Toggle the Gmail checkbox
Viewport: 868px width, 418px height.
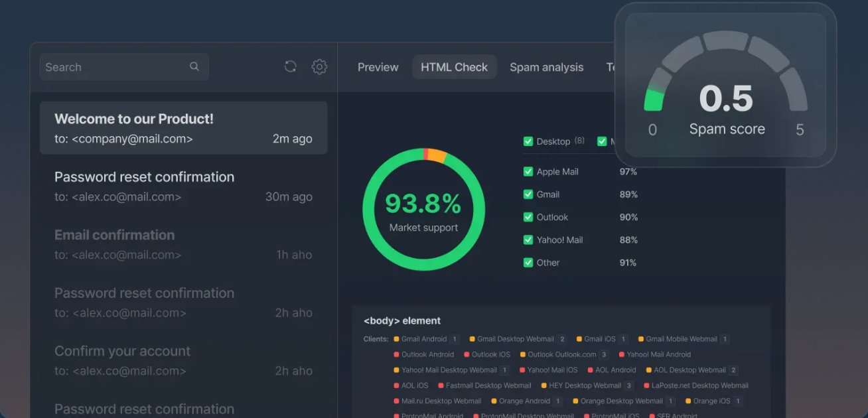(528, 194)
